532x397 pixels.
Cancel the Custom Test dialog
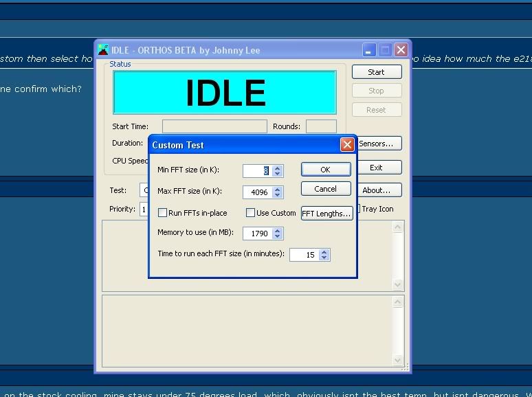[326, 189]
